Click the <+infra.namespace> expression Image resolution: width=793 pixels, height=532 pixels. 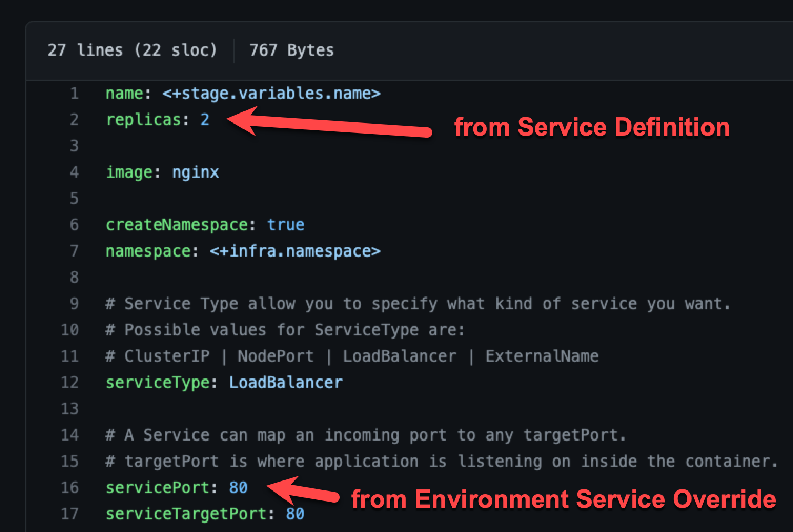tap(294, 251)
